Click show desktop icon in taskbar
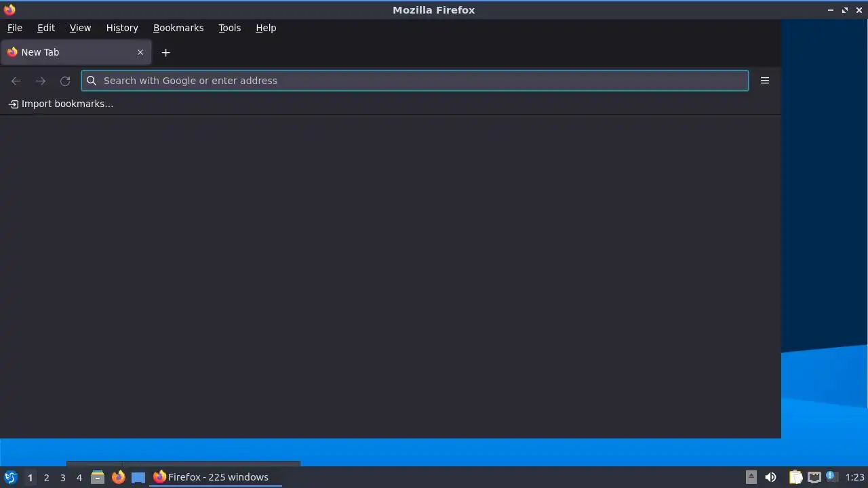868x488 pixels. [138, 477]
